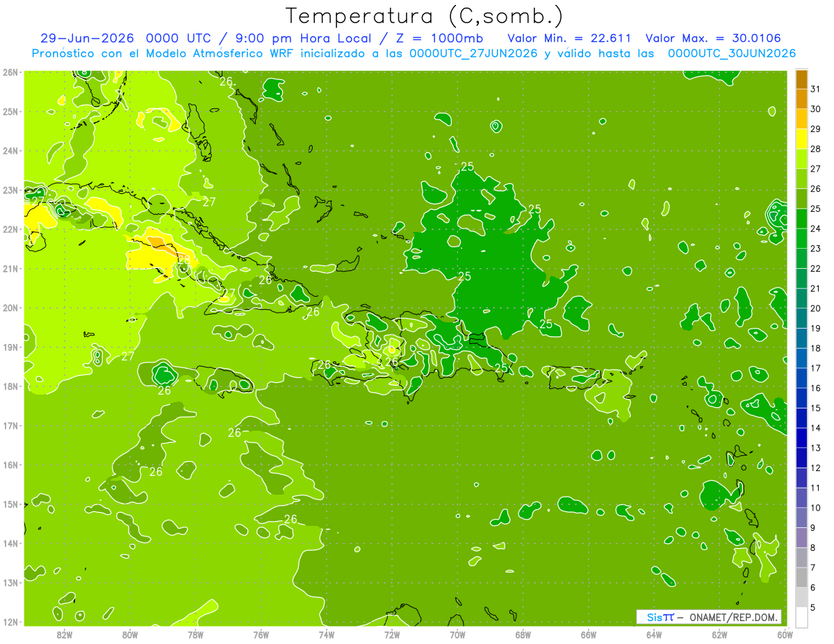Click the 70W longitude label
Screen dimensions: 834x644
point(457,634)
